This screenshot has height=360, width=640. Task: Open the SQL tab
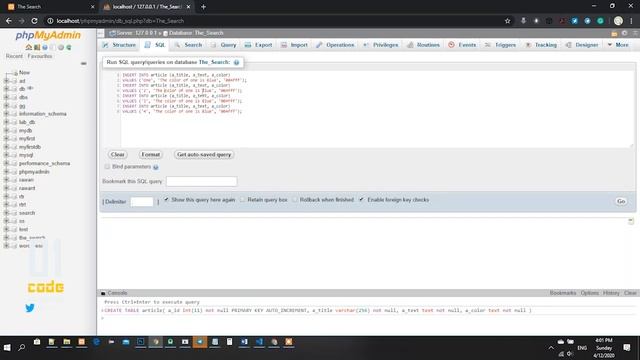pos(155,45)
